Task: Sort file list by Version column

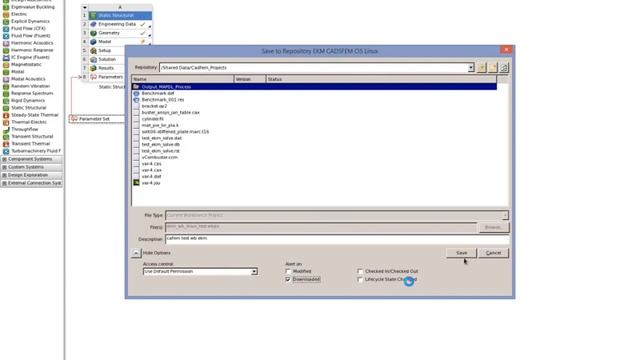Action: (x=250, y=79)
